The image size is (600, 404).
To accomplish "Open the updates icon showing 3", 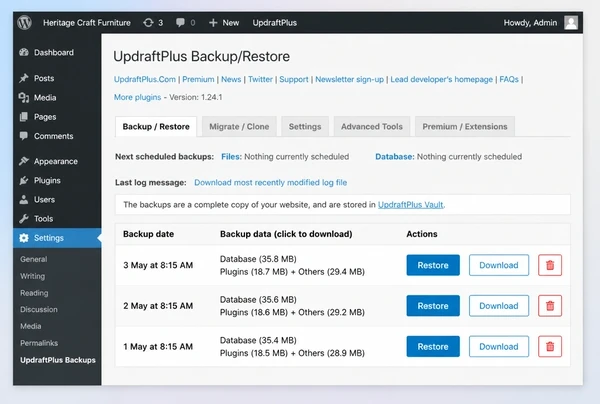I will pyautogui.click(x=148, y=23).
